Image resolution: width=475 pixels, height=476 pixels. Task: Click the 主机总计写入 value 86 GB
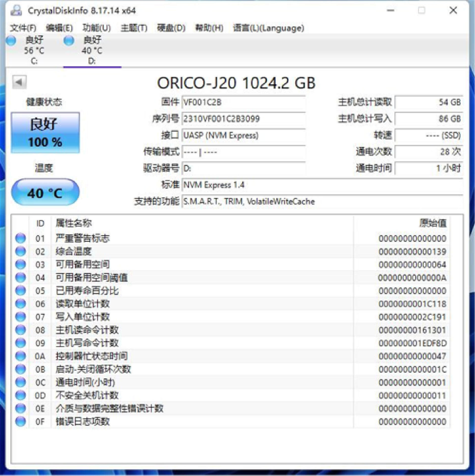pos(429,119)
